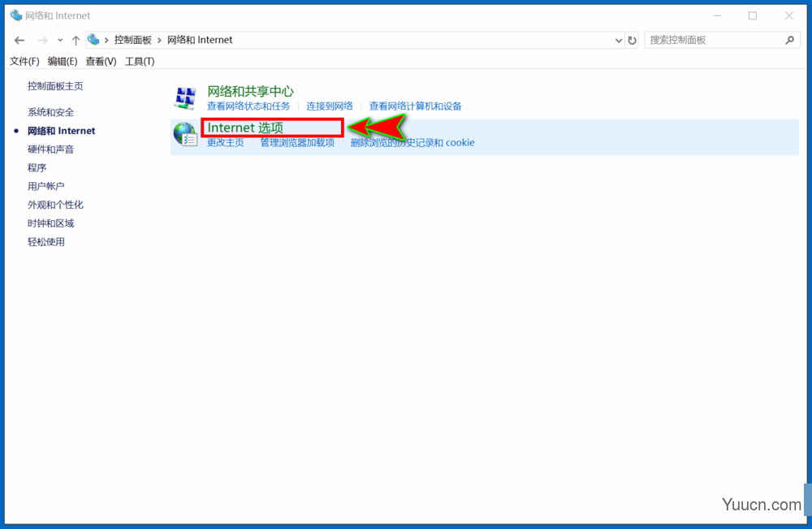Refresh the Control Panel view

click(x=633, y=40)
